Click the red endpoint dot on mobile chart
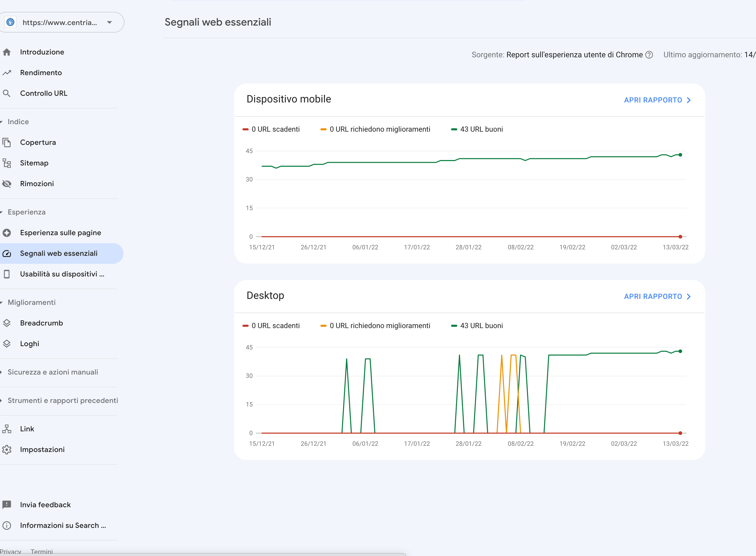The height and width of the screenshot is (556, 756). (x=680, y=237)
